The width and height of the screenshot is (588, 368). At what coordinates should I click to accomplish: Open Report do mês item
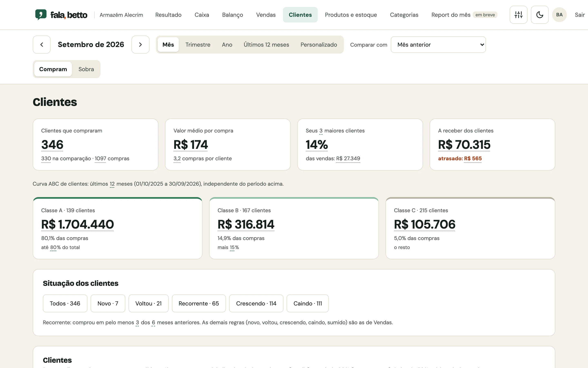[x=464, y=15]
